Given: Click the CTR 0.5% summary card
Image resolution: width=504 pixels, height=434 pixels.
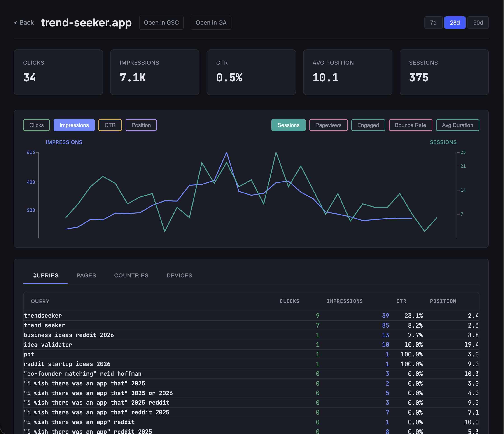Looking at the screenshot, I should tap(251, 72).
